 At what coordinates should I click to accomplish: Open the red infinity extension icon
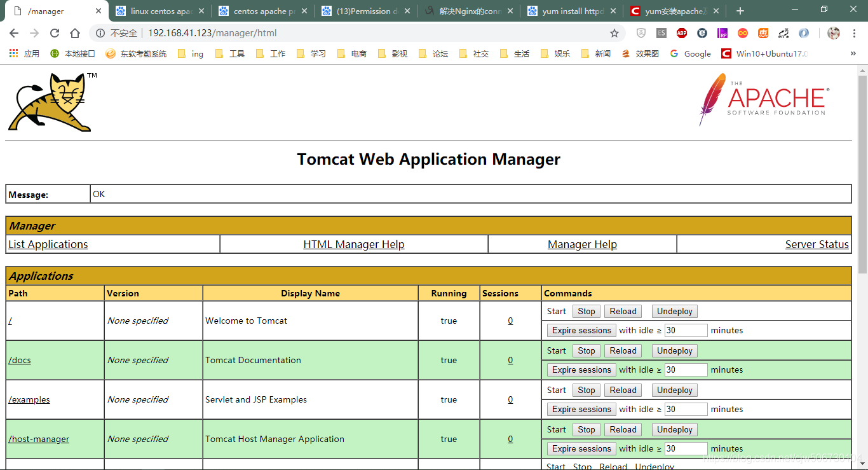[743, 33]
